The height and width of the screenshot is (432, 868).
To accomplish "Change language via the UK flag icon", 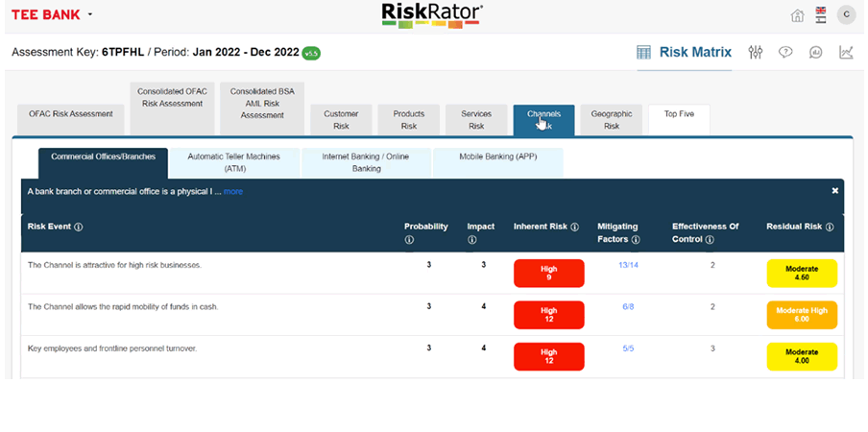I will click(821, 12).
